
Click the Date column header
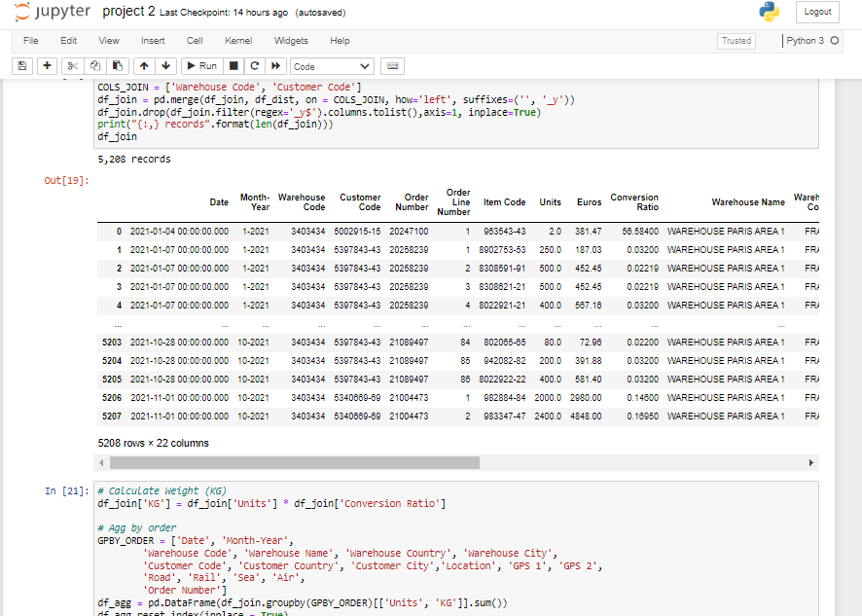(219, 202)
